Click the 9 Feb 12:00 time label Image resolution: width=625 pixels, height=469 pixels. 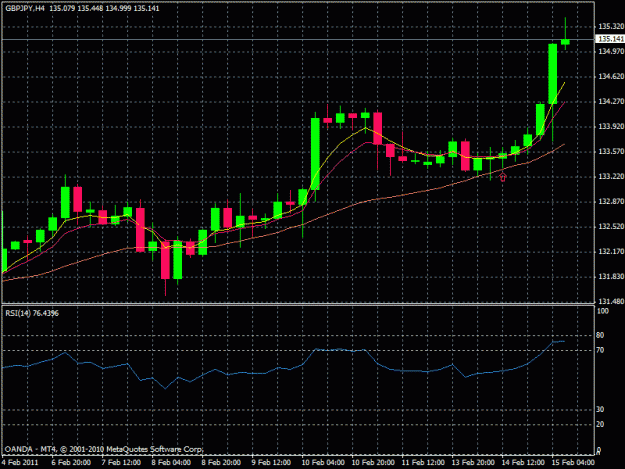(x=271, y=463)
